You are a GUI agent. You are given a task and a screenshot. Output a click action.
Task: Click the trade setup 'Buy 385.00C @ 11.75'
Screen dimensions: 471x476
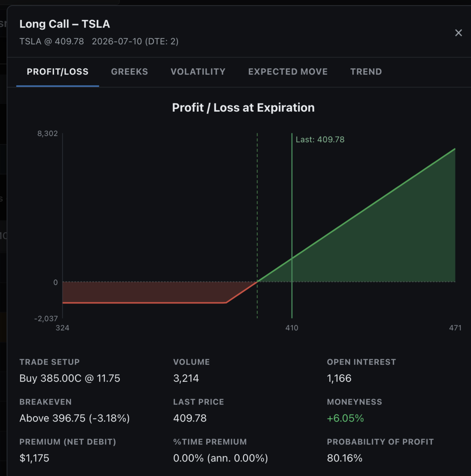(70, 378)
